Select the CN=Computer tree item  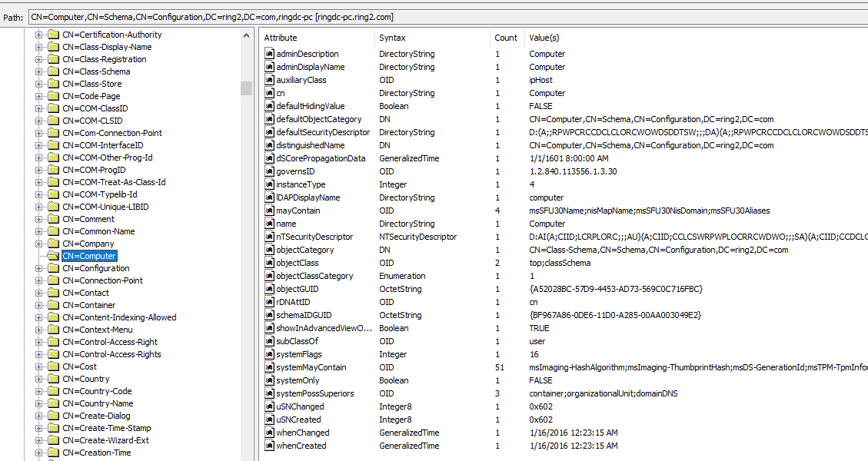(89, 256)
